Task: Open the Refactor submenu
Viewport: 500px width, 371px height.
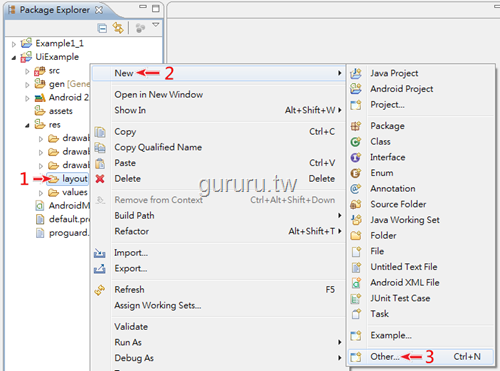Action: click(x=219, y=231)
